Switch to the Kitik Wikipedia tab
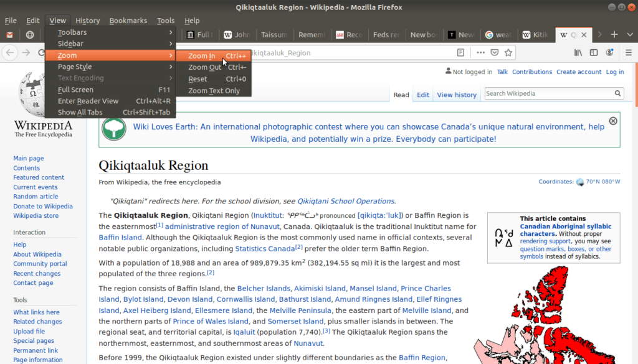The height and width of the screenshot is (364, 638). tap(536, 35)
